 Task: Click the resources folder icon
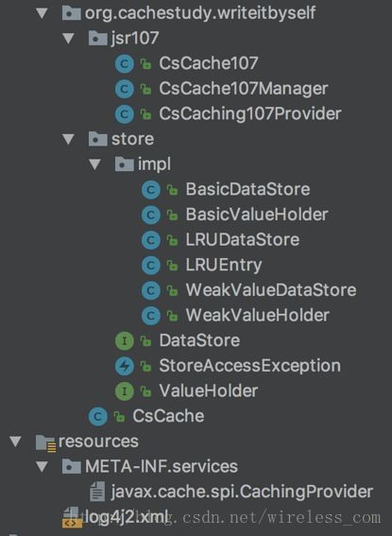[x=45, y=442]
